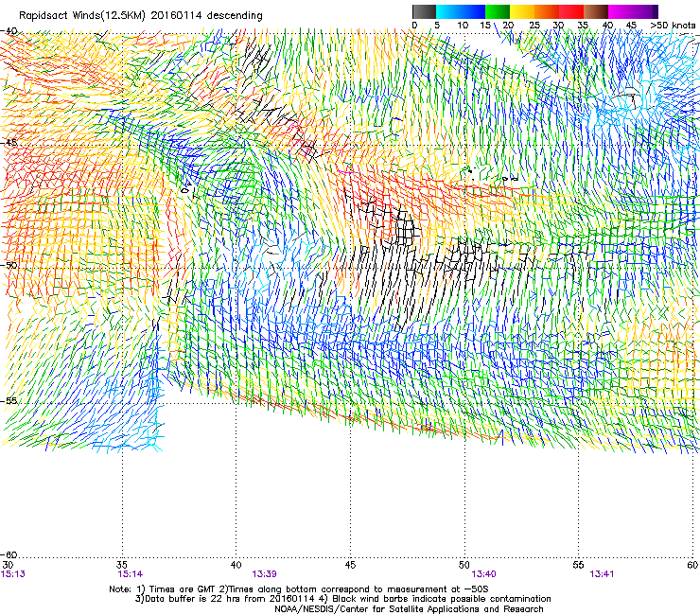This screenshot has height=615, width=700.
Task: Click the purple '13:41' pass time
Action: pos(602,574)
